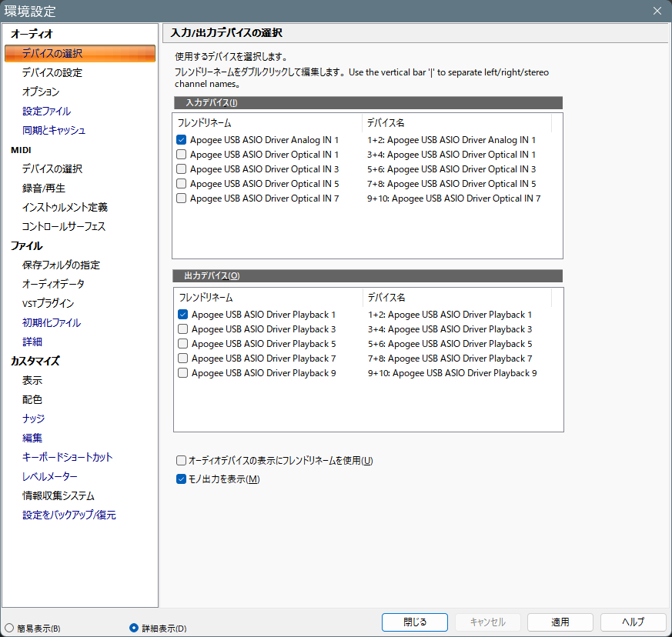Check オーディオデバイスの表示にフレンドリネームを使用 option
The width and height of the screenshot is (672, 637).
tap(182, 461)
